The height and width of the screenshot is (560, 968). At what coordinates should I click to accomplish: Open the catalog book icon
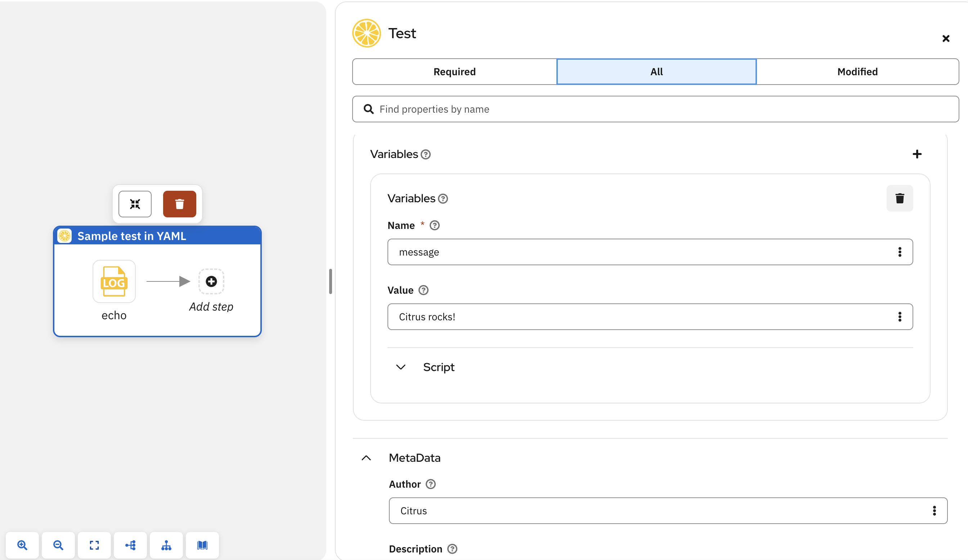tap(202, 545)
